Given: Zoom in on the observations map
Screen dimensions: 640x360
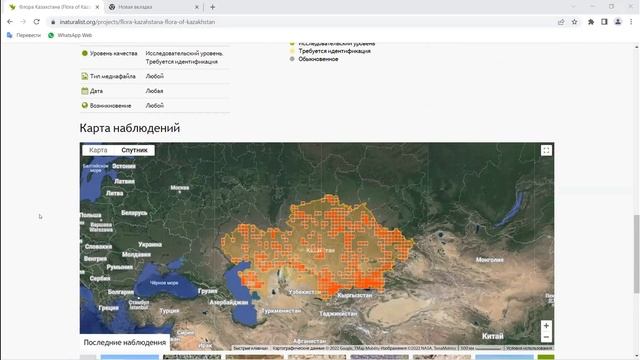Looking at the screenshot, I should pyautogui.click(x=546, y=326).
